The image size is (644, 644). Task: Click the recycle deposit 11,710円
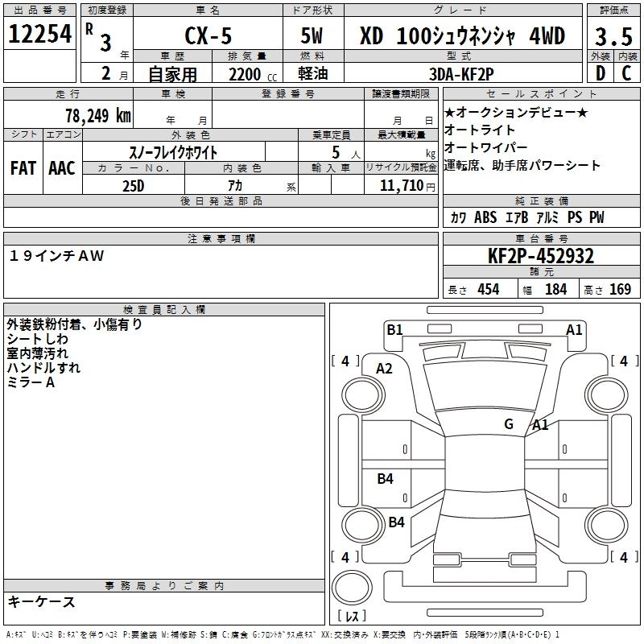(x=407, y=186)
